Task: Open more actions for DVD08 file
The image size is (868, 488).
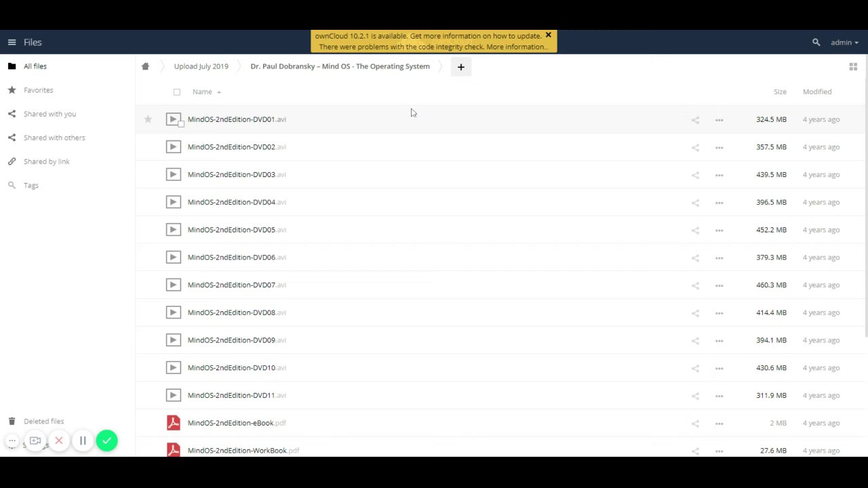Action: (719, 313)
